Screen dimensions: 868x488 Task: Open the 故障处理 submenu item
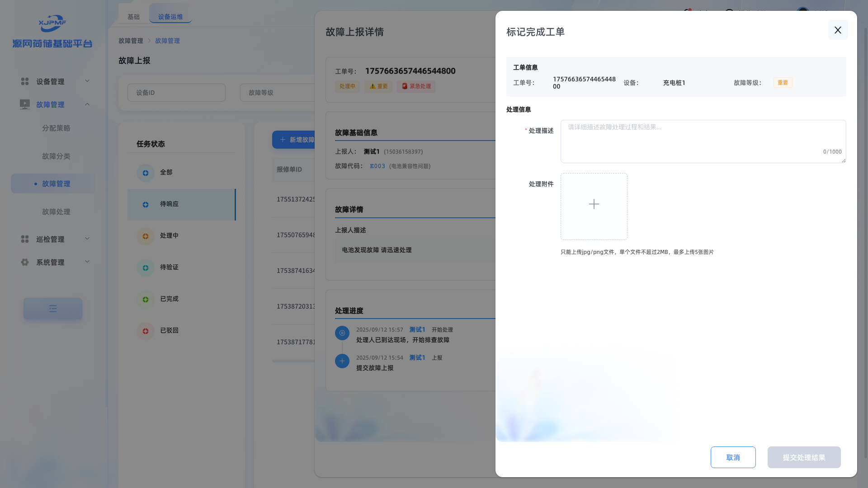pos(56,212)
